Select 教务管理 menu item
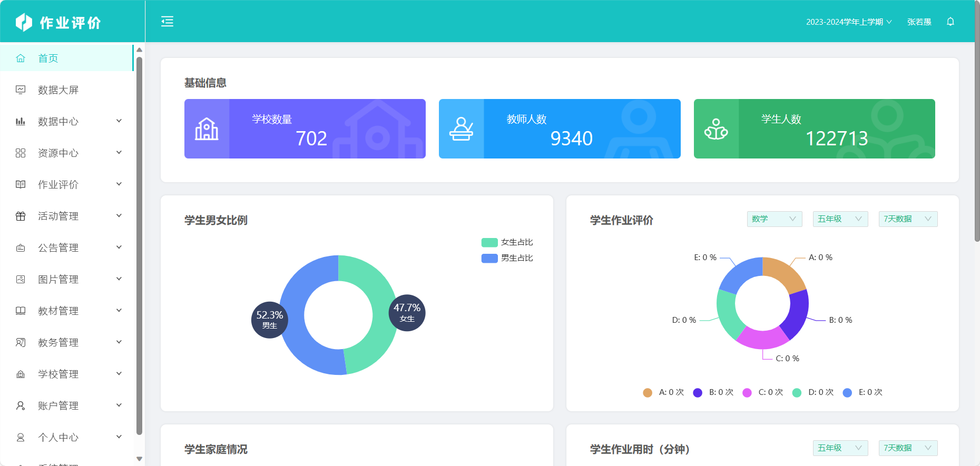The image size is (980, 466). pyautogui.click(x=67, y=342)
